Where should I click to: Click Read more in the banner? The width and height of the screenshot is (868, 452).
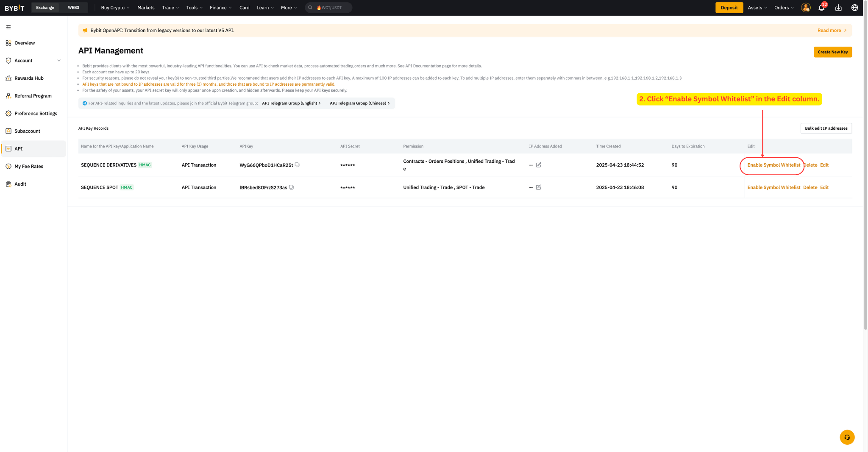coord(832,30)
